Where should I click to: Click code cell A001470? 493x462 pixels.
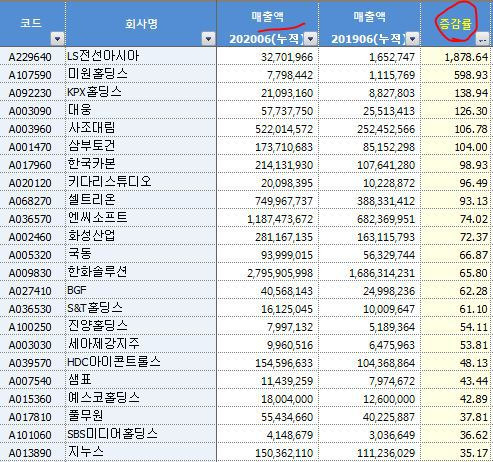pos(30,147)
